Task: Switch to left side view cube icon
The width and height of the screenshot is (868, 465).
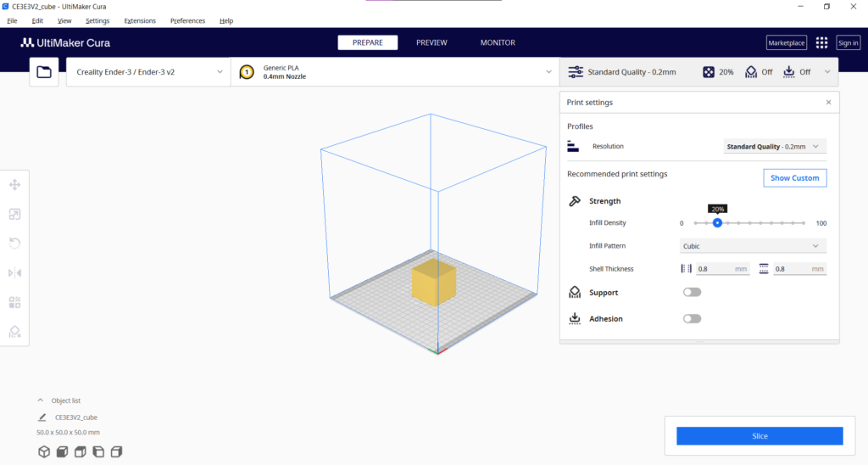Action: tap(98, 451)
